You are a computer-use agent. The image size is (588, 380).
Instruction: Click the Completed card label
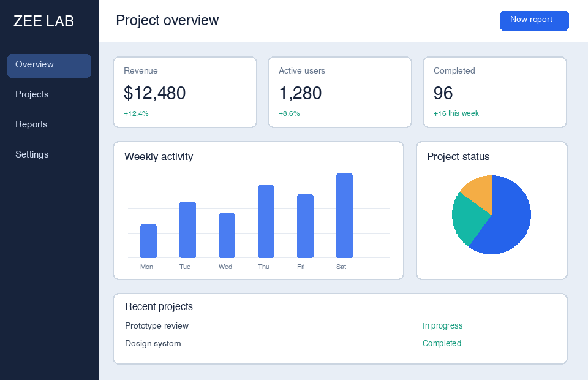click(454, 71)
